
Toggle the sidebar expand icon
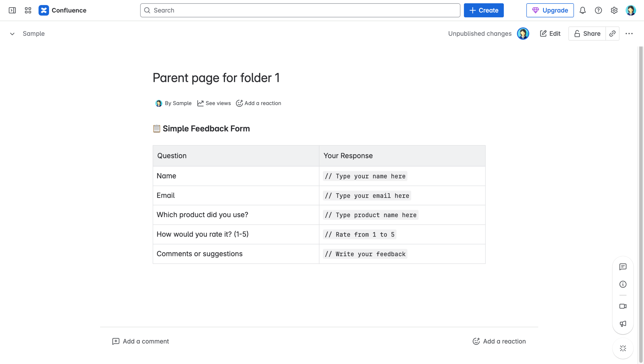click(12, 10)
